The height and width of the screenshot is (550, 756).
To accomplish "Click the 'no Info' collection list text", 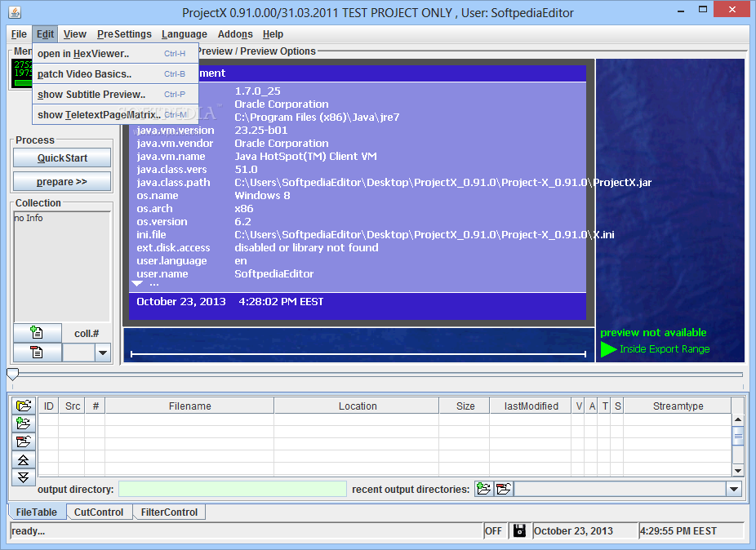I will 29,218.
